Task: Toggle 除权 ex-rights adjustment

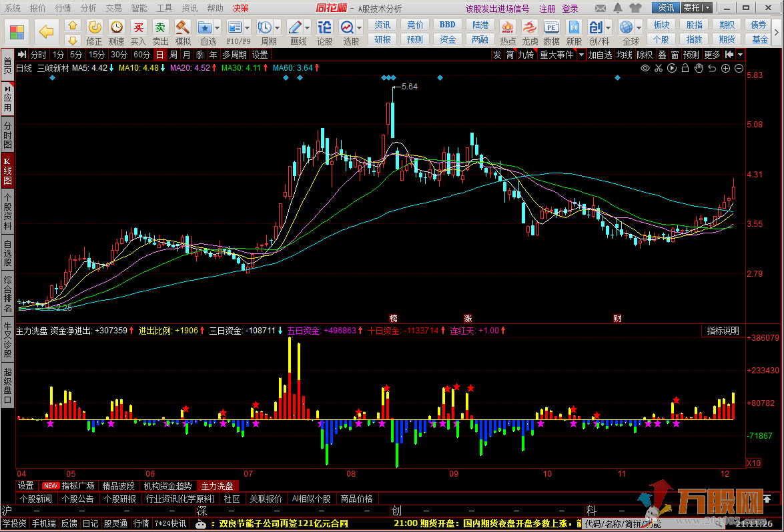Action: [x=645, y=55]
